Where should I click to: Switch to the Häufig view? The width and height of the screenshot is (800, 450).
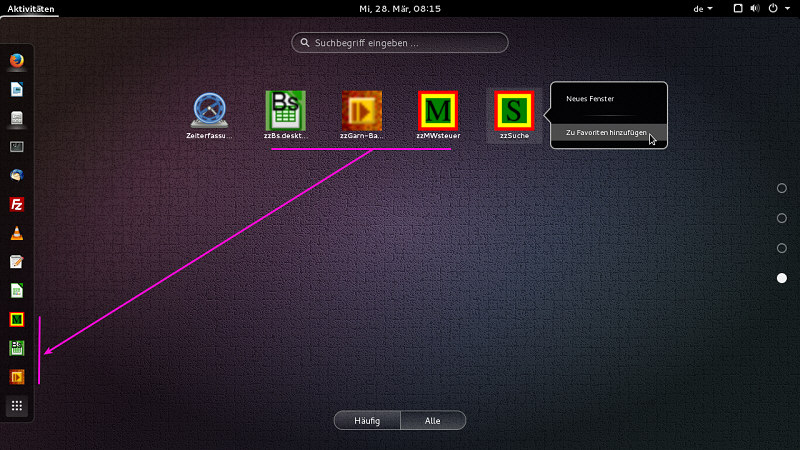pos(367,421)
